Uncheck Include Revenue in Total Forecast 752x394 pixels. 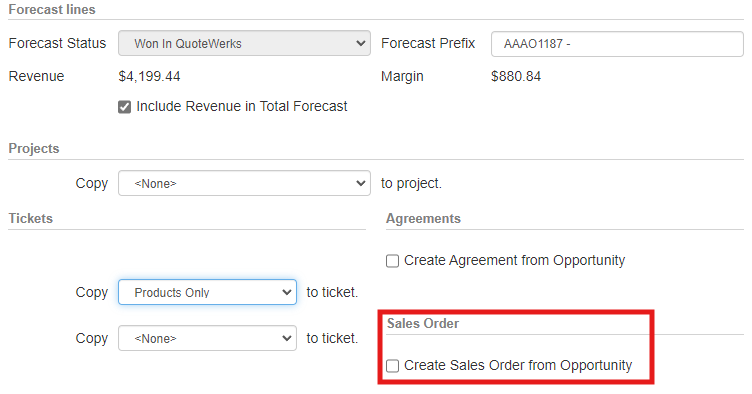coord(125,106)
